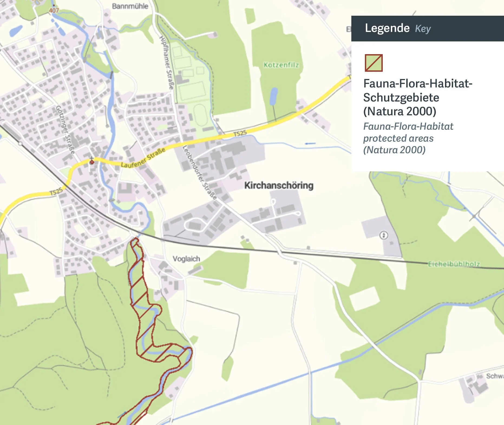Click the Laufener Straße road label
This screenshot has height=425, width=504.
tap(143, 158)
